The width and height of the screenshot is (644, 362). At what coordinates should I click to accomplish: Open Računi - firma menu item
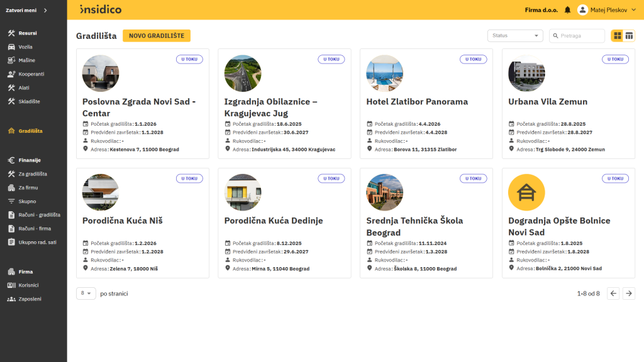pos(35,229)
